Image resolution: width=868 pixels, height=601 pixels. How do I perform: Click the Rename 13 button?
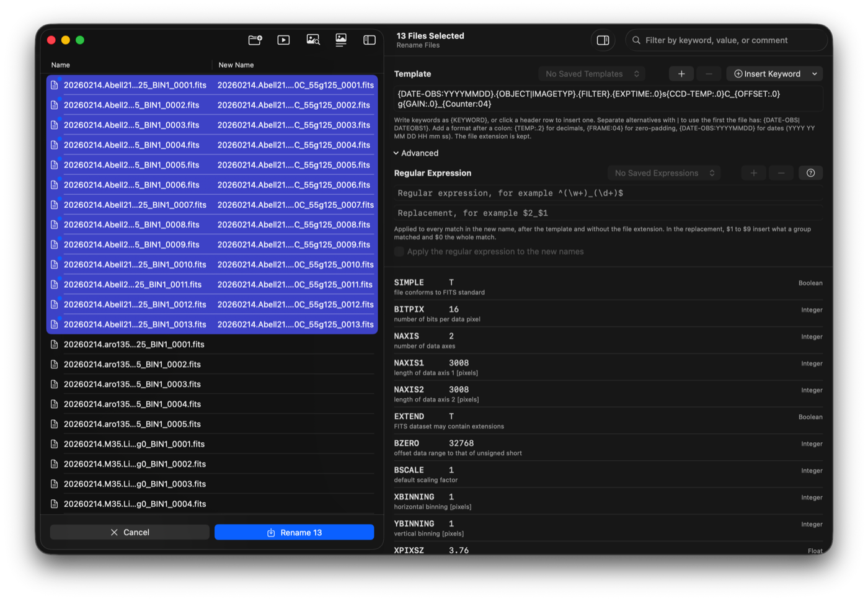coord(294,532)
